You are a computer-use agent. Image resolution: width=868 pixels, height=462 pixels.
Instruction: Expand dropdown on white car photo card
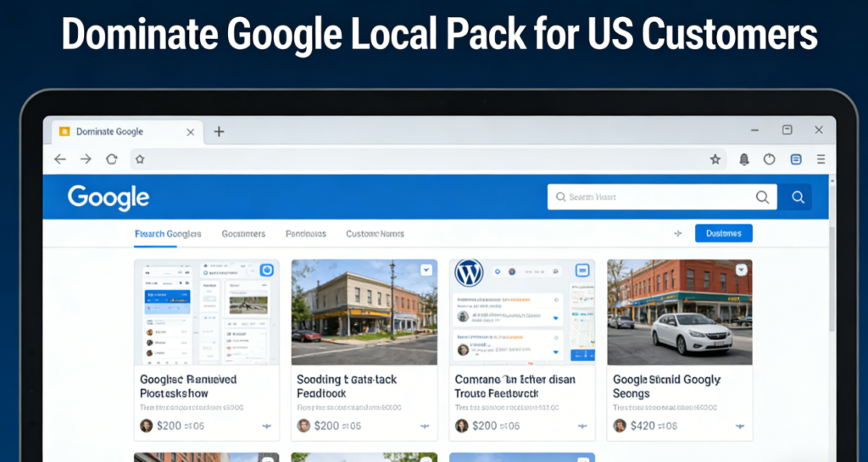741,270
